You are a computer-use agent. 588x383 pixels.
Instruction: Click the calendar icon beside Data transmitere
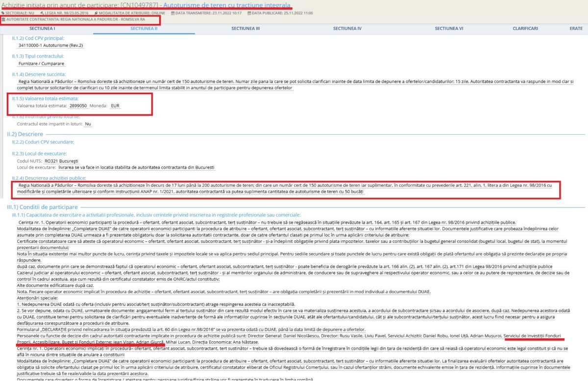pyautogui.click(x=173, y=13)
